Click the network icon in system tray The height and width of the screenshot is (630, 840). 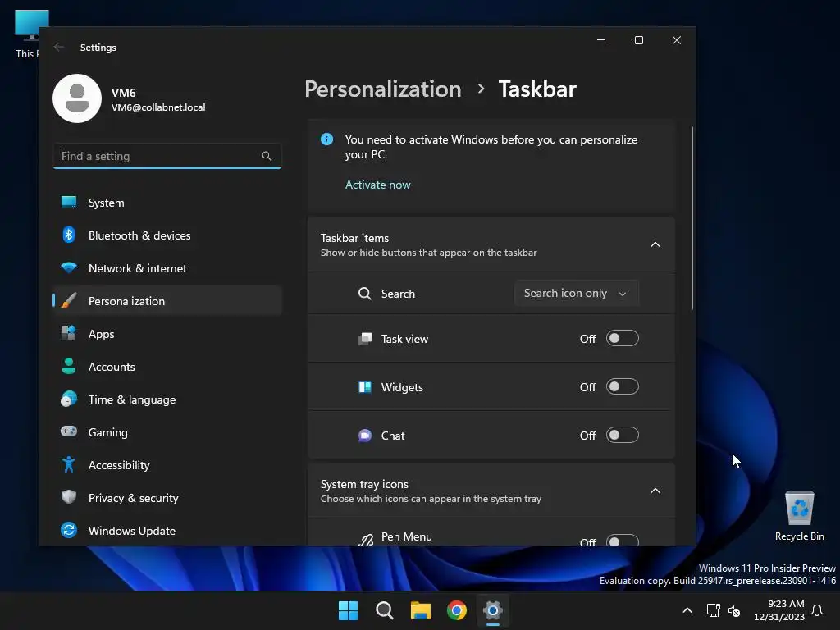pos(713,610)
